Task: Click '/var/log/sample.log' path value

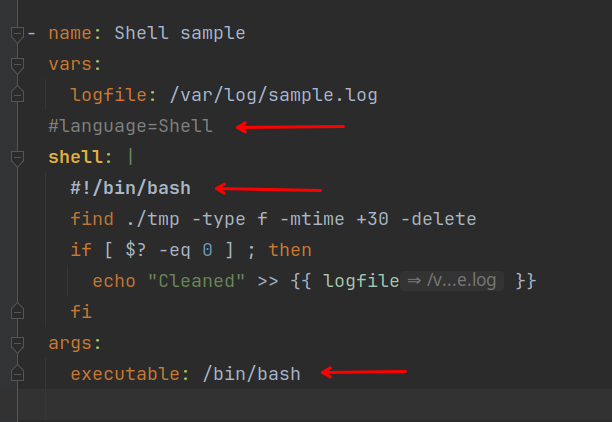Action: pyautogui.click(x=274, y=95)
